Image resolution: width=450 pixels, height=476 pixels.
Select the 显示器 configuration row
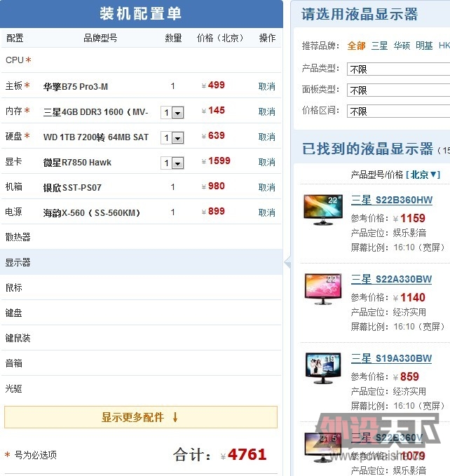pyautogui.click(x=142, y=262)
